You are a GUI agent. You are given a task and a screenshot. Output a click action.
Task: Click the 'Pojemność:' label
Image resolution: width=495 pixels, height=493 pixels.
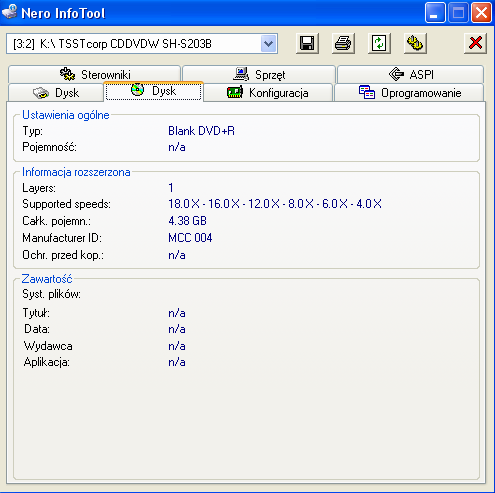click(49, 147)
